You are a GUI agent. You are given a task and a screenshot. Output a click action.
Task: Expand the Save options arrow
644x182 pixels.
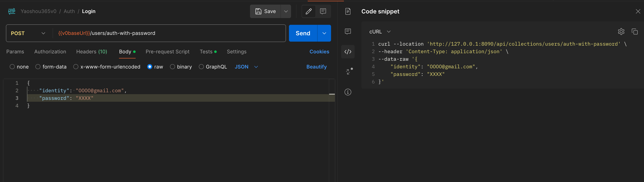[x=286, y=11]
